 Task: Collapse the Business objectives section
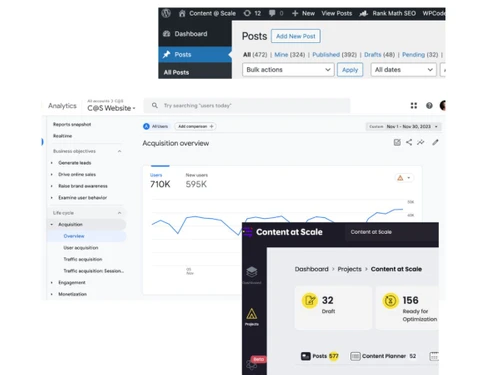[119, 151]
